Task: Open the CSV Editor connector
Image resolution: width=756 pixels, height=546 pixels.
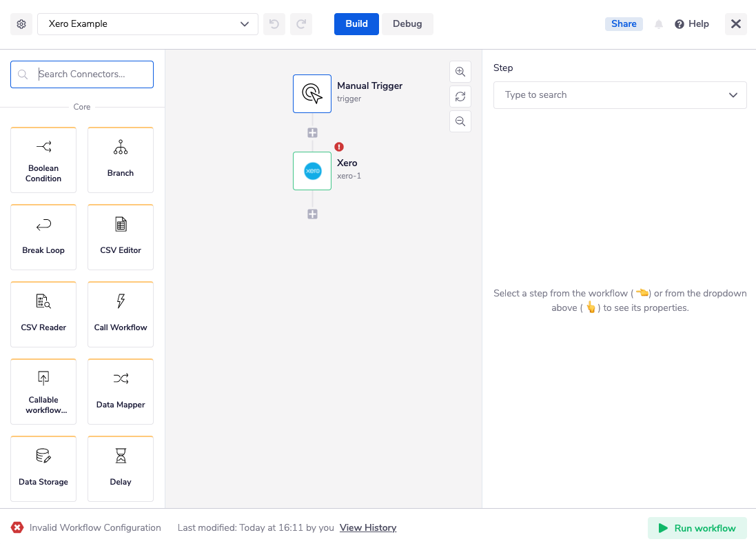Action: coord(120,236)
